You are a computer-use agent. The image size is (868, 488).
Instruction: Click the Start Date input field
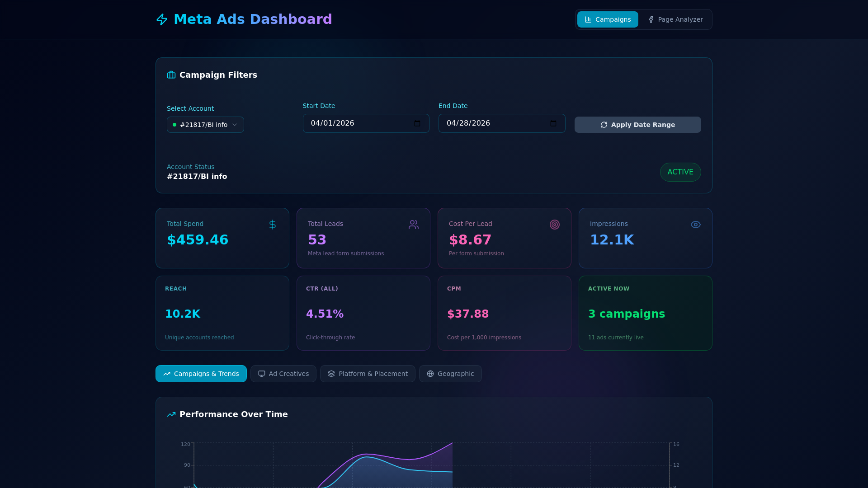[366, 123]
